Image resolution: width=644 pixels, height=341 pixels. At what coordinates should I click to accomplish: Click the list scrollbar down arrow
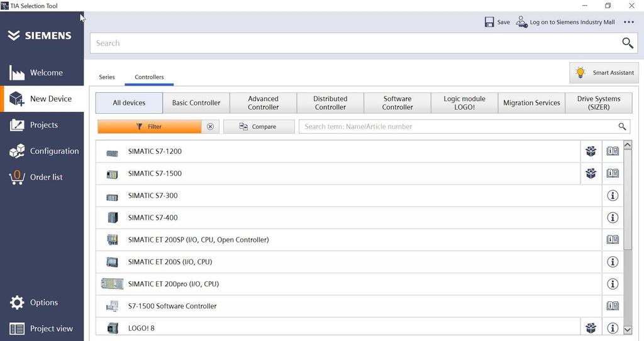pos(628,330)
